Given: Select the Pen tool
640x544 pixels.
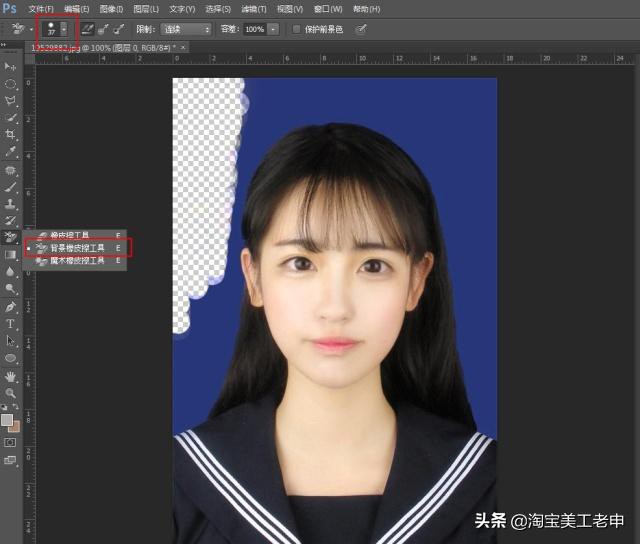Looking at the screenshot, I should (11, 306).
